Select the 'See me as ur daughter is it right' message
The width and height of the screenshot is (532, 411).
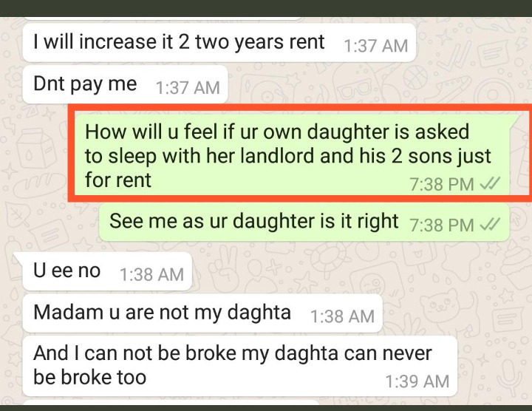tap(304, 223)
